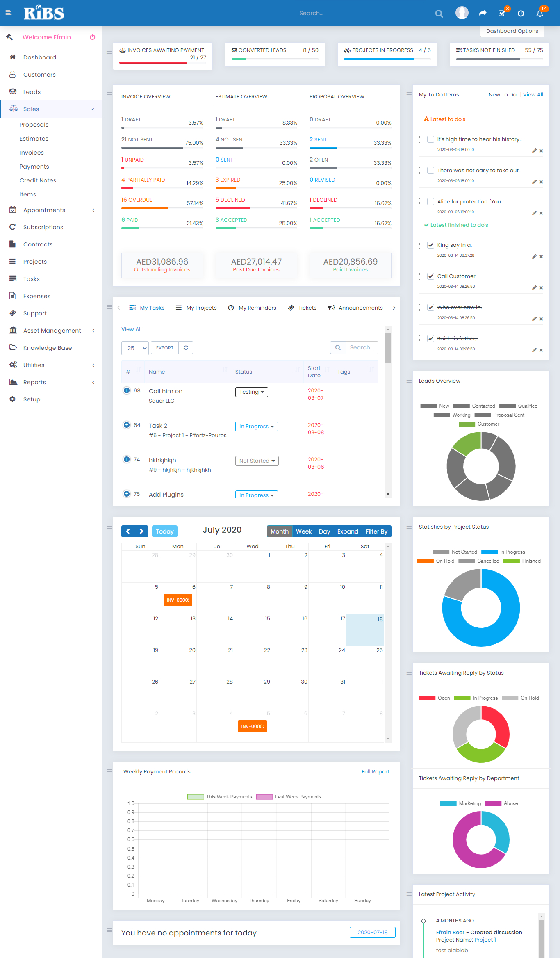Open the 25 rows-per-page dropdown

(x=135, y=348)
